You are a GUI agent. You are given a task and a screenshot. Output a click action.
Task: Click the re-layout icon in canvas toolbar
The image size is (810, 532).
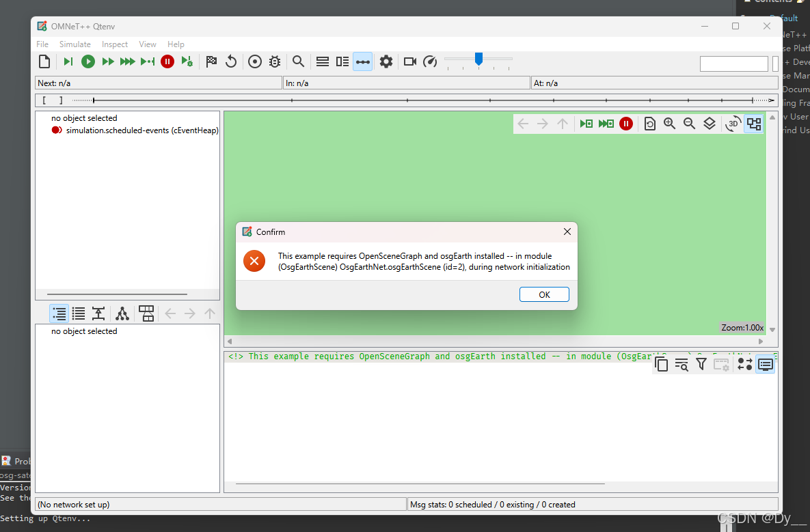650,124
